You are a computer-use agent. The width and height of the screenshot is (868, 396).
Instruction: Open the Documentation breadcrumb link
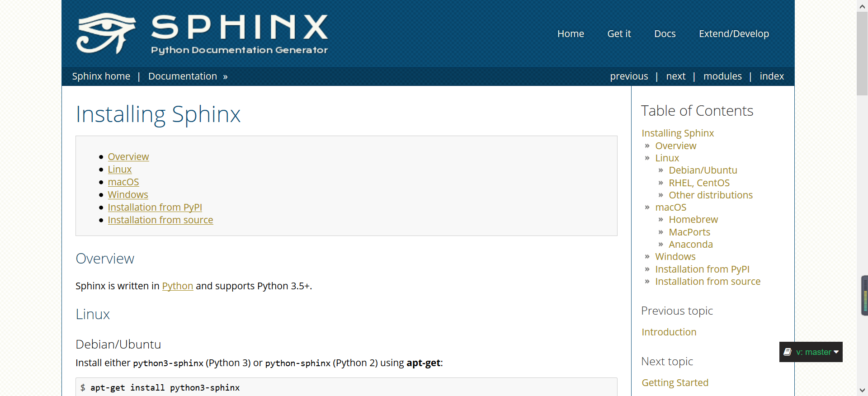pos(183,76)
